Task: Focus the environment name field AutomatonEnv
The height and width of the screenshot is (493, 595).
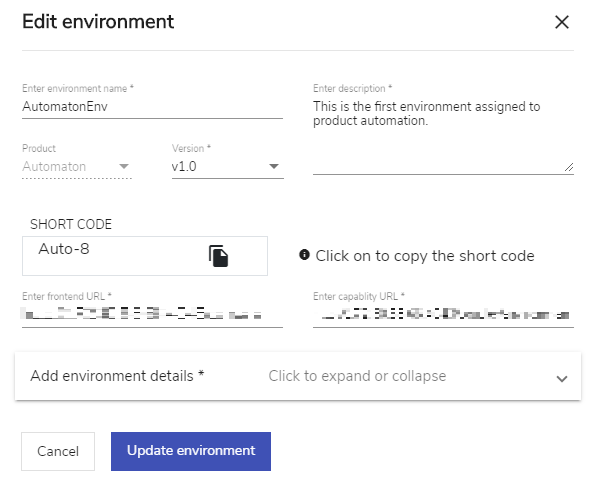Action: [x=152, y=107]
